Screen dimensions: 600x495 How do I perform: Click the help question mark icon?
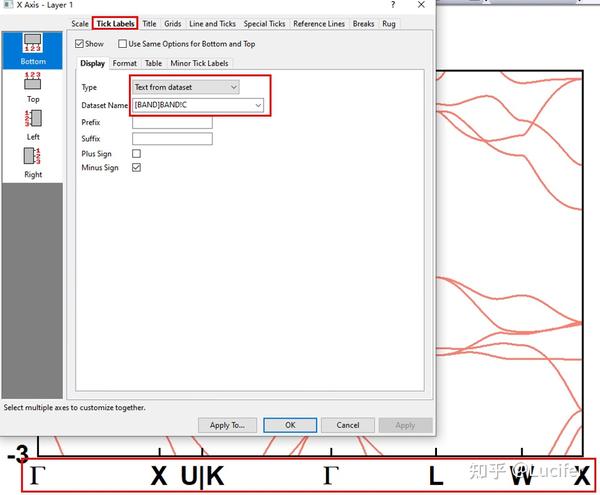click(393, 5)
